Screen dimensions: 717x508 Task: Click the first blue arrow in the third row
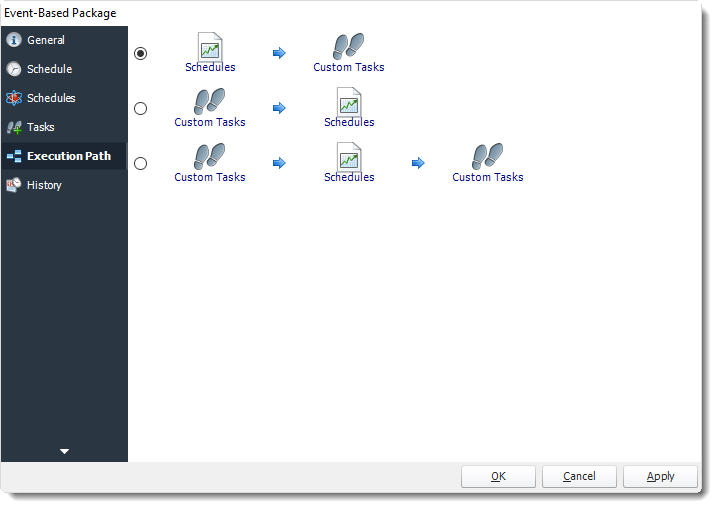pos(279,163)
